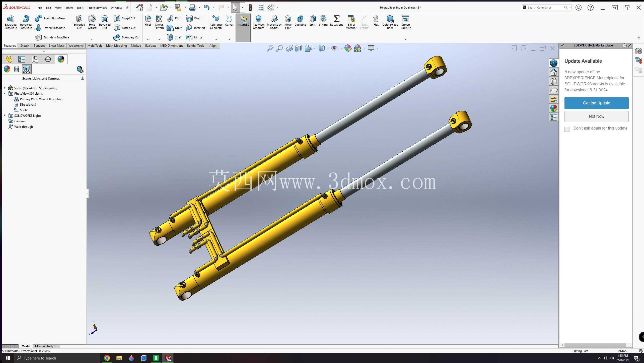The height and width of the screenshot is (363, 644).
Task: Check 'Don't ask again for this update'
Action: click(x=567, y=129)
